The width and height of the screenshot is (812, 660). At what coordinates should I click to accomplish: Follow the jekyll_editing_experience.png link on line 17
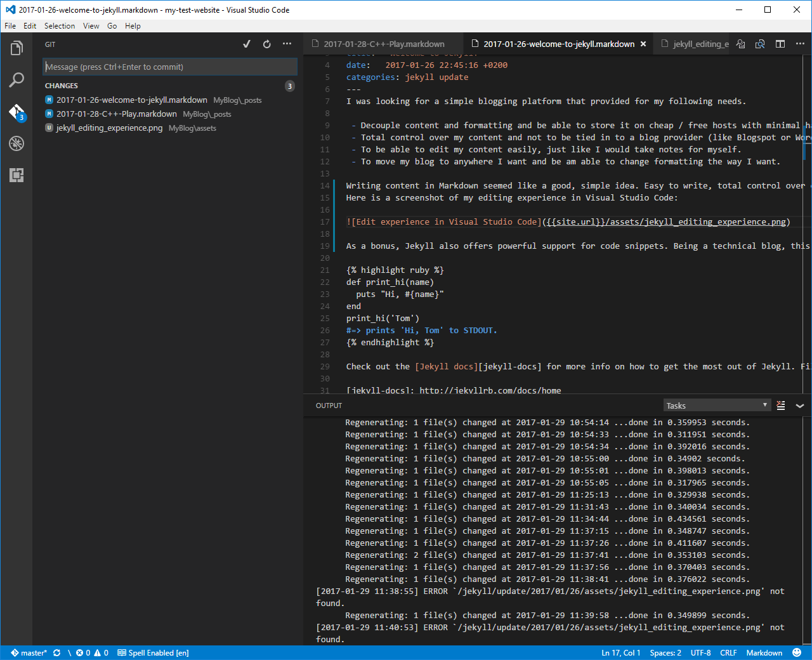click(666, 221)
